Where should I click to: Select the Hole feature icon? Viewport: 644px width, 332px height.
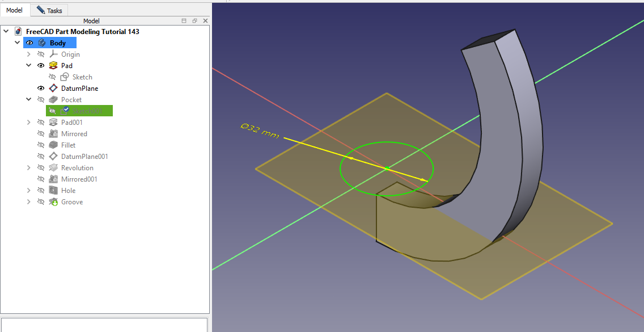[x=53, y=191]
